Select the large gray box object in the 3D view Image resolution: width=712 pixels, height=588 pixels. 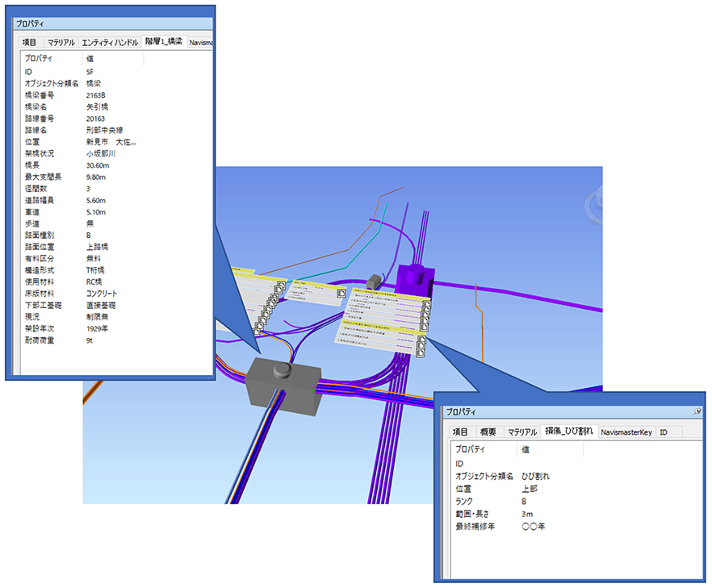(x=284, y=386)
